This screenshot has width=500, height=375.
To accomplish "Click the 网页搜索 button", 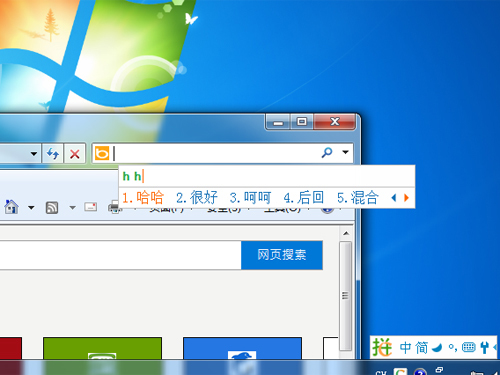I will 282,255.
